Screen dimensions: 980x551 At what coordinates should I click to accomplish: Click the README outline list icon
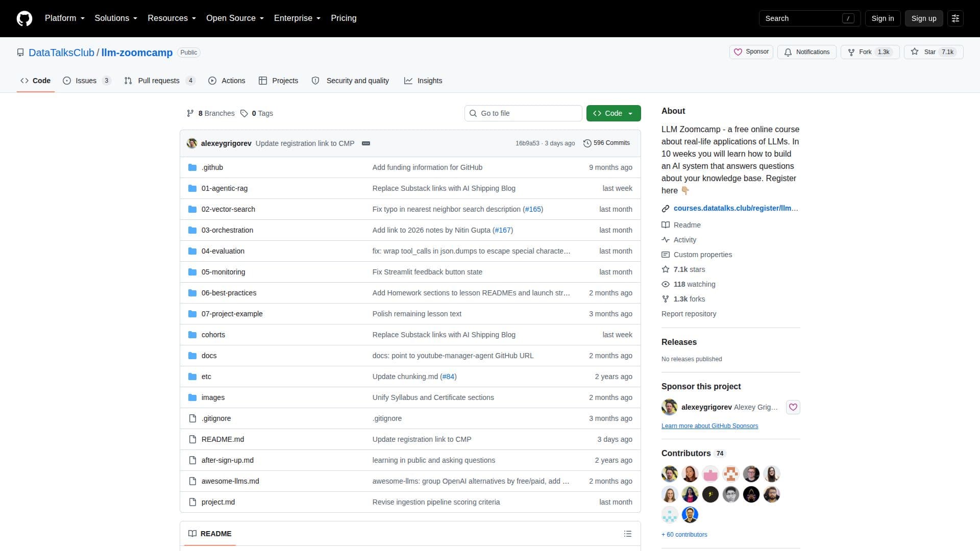pyautogui.click(x=628, y=534)
